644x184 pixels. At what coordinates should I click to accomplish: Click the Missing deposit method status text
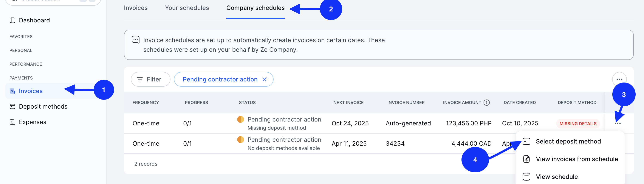point(277,128)
